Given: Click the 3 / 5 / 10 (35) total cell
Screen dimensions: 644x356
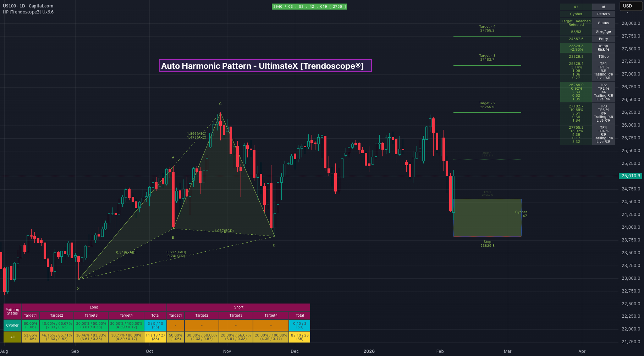Looking at the screenshot, I should [x=155, y=326].
